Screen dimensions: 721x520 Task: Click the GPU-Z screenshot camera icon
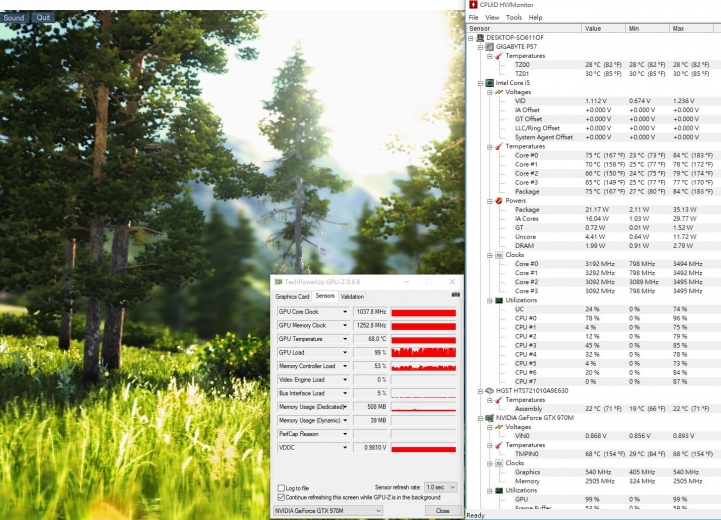pyautogui.click(x=456, y=295)
